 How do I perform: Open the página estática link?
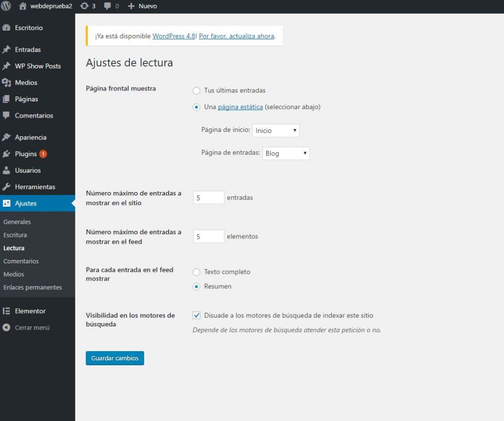click(240, 107)
